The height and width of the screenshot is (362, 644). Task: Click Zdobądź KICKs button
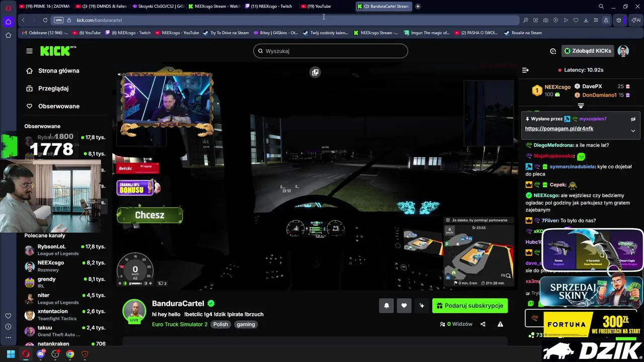coord(587,51)
